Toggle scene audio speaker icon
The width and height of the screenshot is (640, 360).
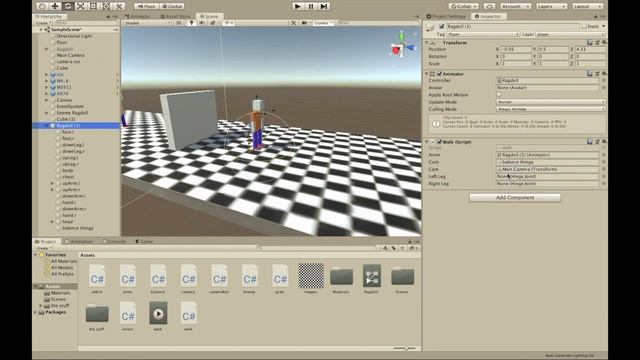point(202,23)
